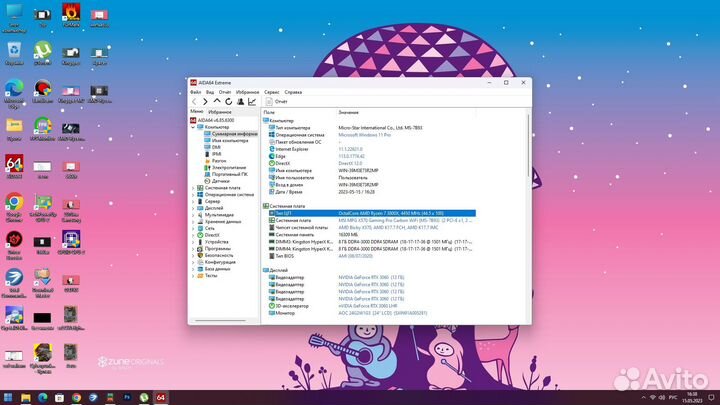Open the Recycle Bin desktop icon
The image size is (720, 405).
14,53
